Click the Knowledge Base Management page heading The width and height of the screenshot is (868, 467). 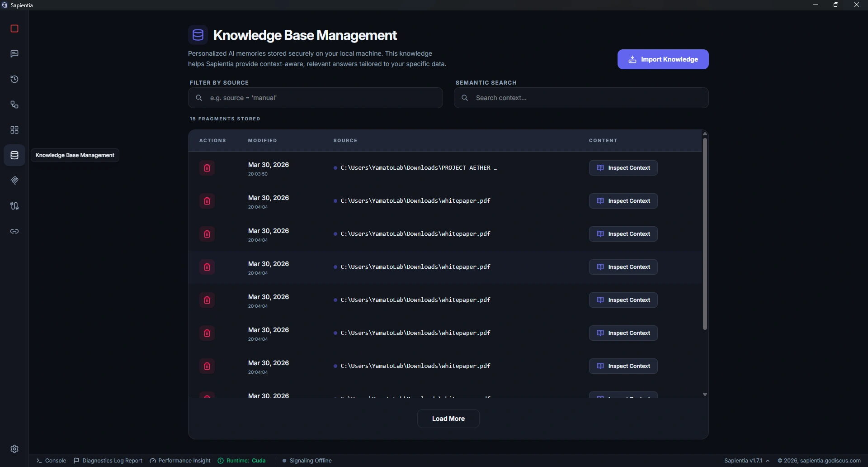pyautogui.click(x=305, y=35)
